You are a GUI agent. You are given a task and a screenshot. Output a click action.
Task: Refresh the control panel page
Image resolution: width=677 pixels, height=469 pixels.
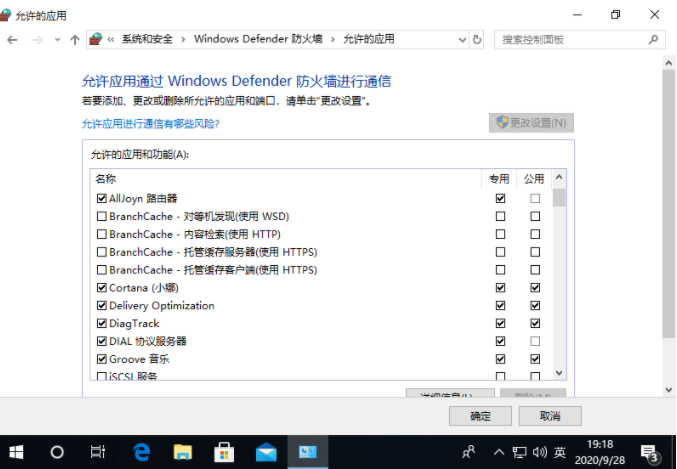click(477, 40)
